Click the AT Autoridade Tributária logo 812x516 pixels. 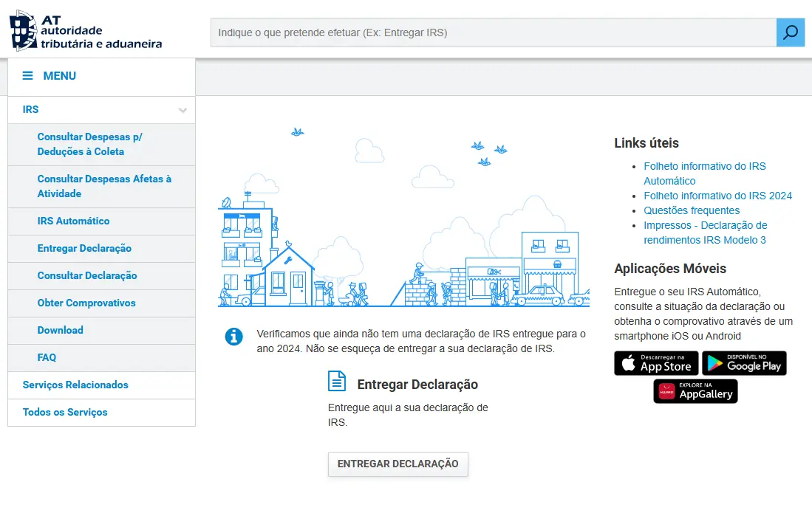(86, 31)
